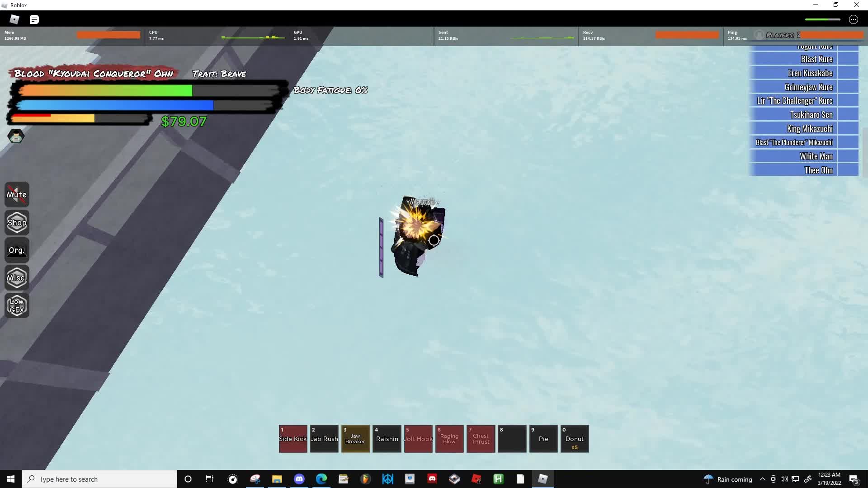Show hidden system tray icons

click(x=762, y=479)
